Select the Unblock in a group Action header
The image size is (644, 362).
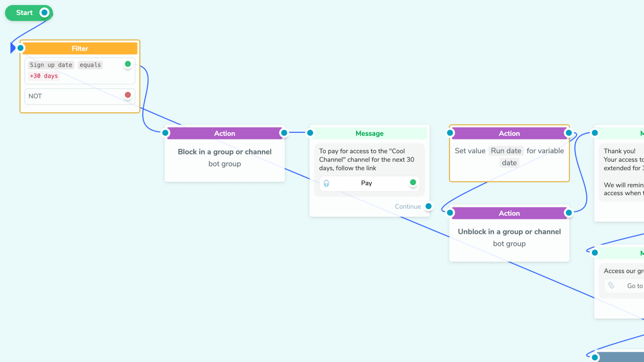click(x=509, y=213)
